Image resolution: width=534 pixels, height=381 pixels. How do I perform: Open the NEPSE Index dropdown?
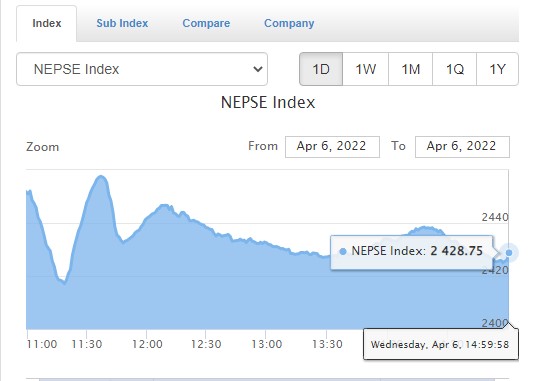pos(142,69)
